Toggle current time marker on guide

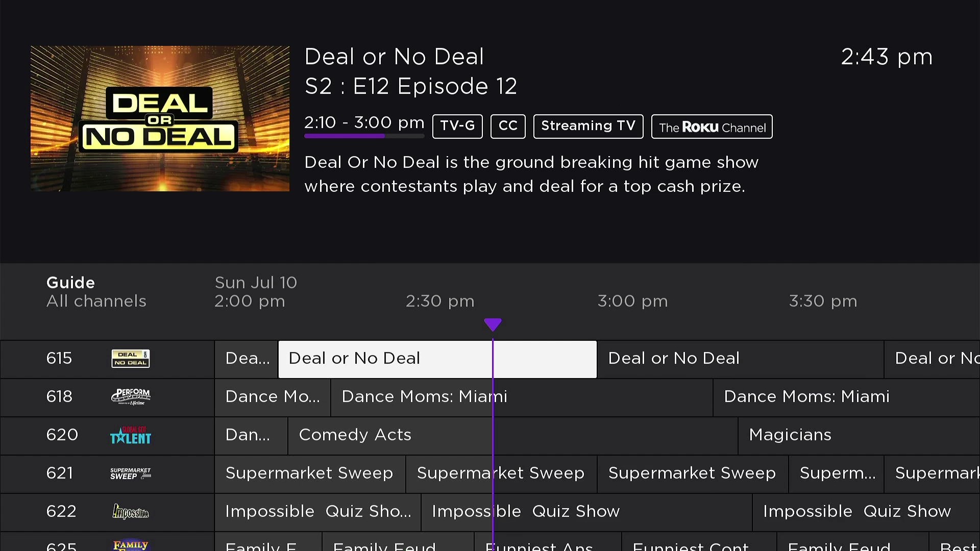click(493, 324)
